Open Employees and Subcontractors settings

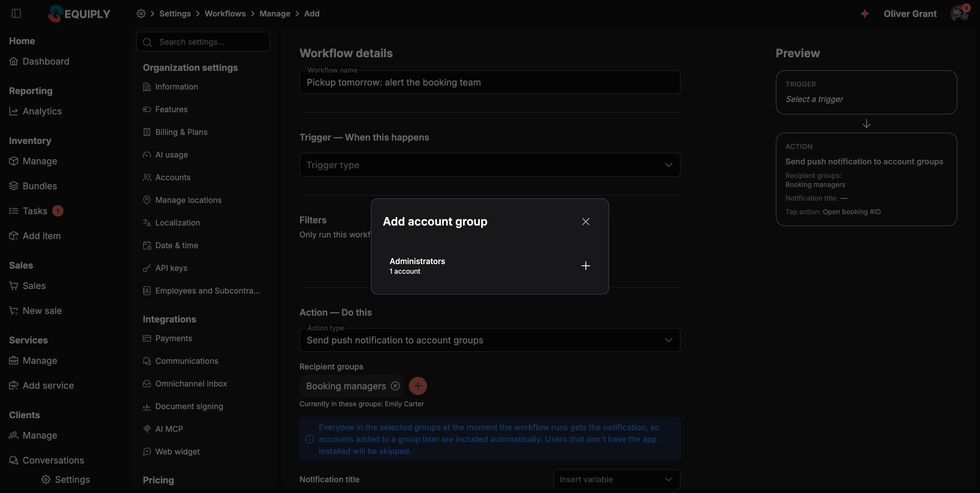click(201, 291)
